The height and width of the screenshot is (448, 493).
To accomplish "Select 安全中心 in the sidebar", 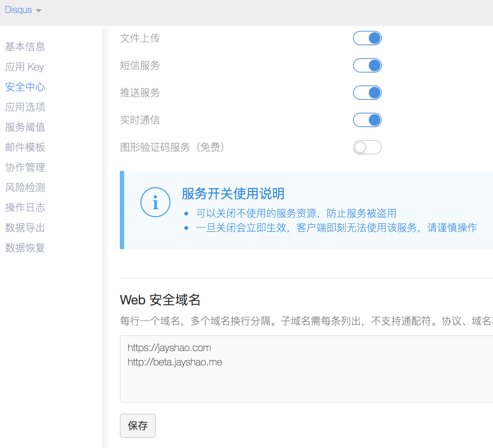I will click(25, 87).
